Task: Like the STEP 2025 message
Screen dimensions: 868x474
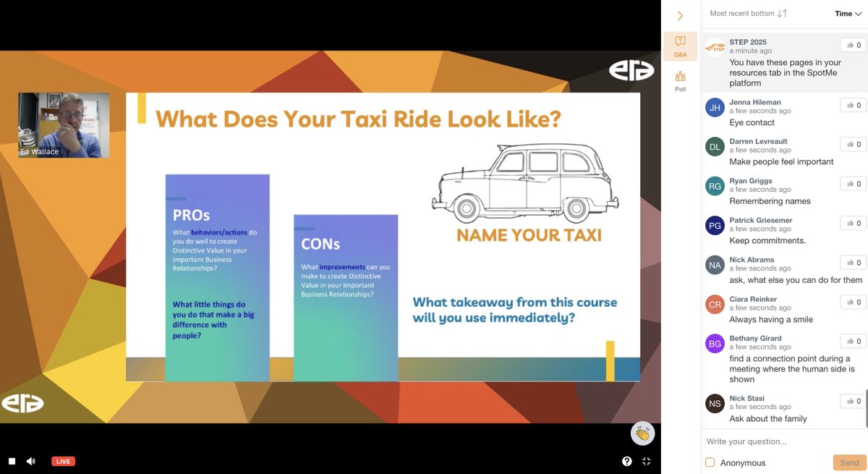Action: coord(854,45)
